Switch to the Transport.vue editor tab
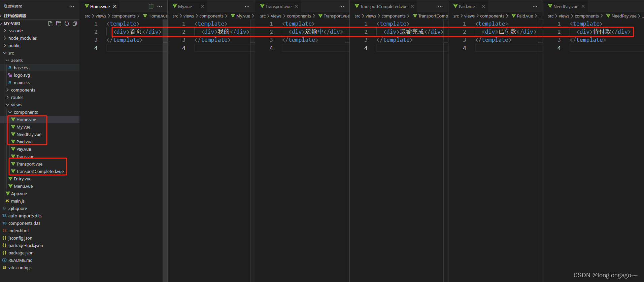The width and height of the screenshot is (644, 282). [x=278, y=6]
